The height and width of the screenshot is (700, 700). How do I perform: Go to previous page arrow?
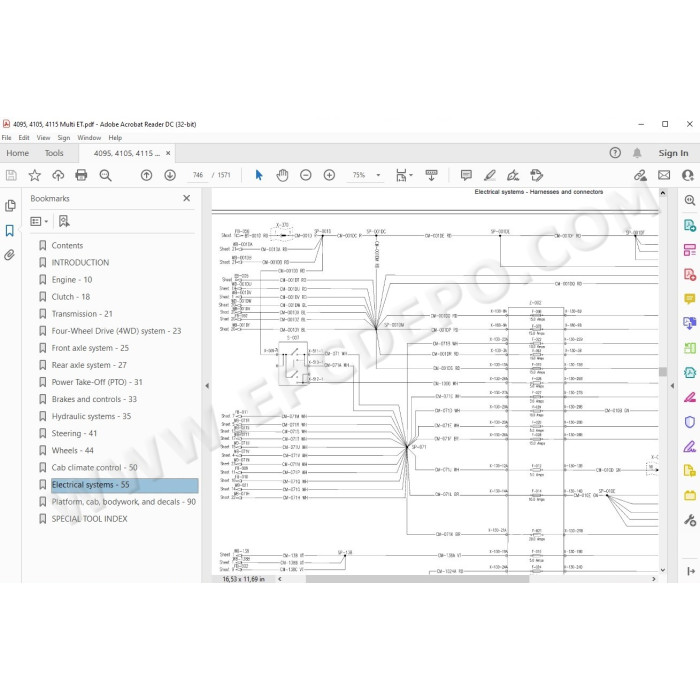coord(146,175)
